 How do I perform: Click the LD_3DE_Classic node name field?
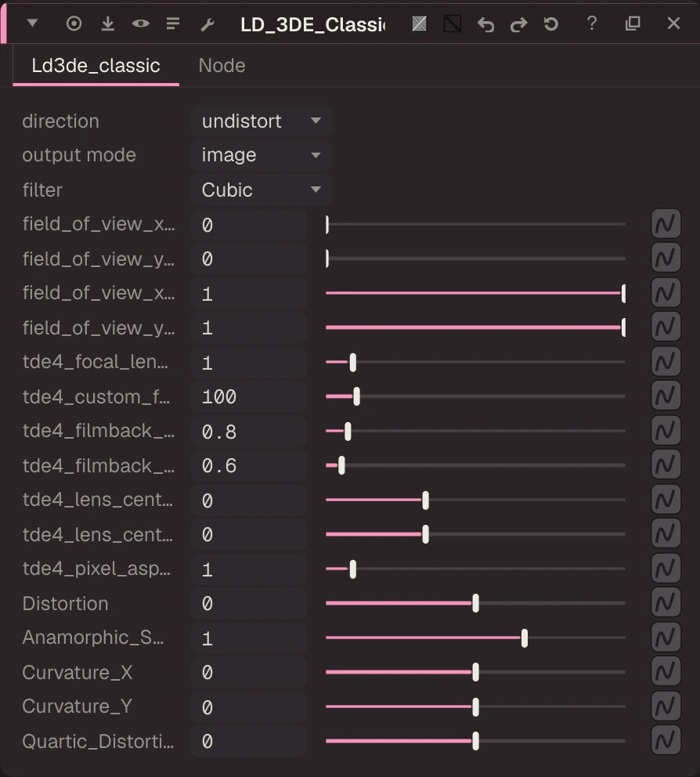[312, 24]
